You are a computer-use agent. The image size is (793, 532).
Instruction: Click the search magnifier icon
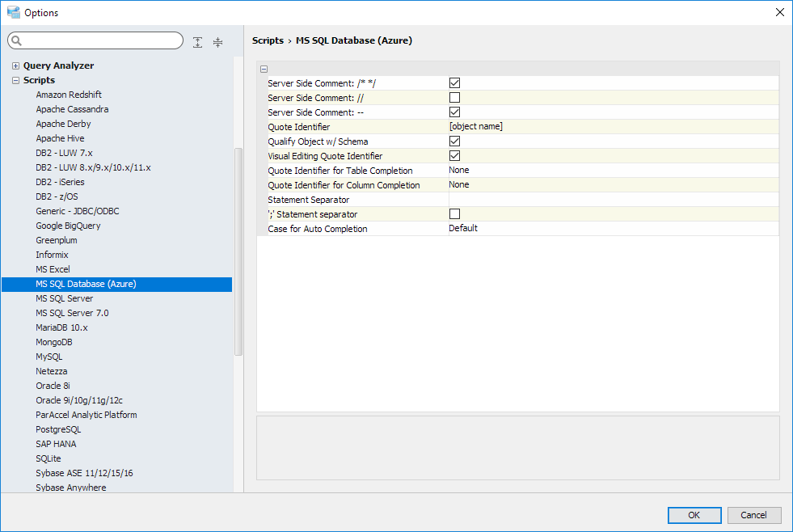[x=17, y=41]
